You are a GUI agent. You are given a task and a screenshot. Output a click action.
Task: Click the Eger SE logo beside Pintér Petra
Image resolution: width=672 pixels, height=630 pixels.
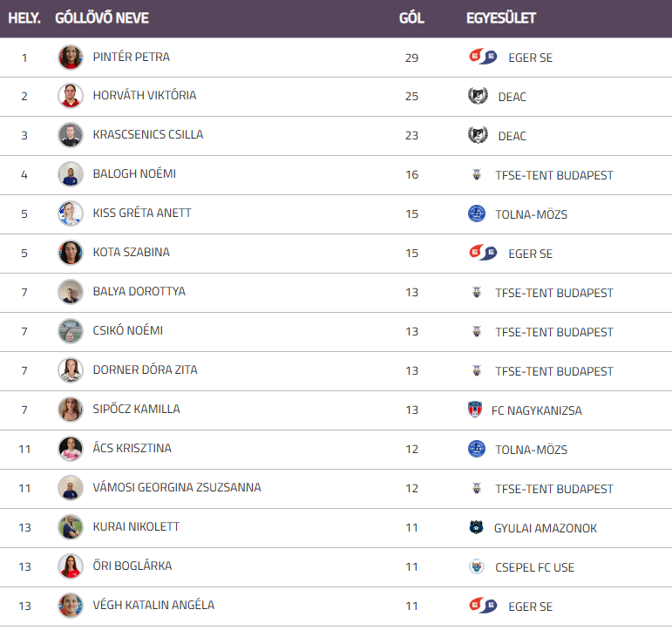(482, 58)
